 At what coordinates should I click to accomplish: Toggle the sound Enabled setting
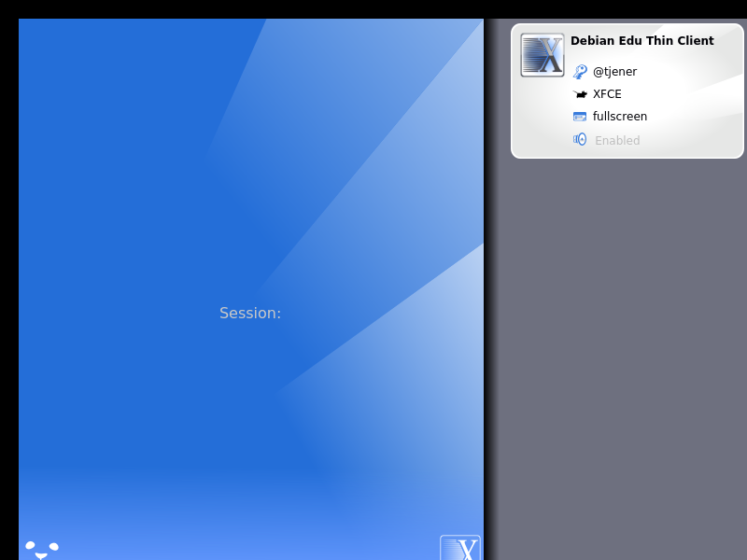click(x=617, y=141)
